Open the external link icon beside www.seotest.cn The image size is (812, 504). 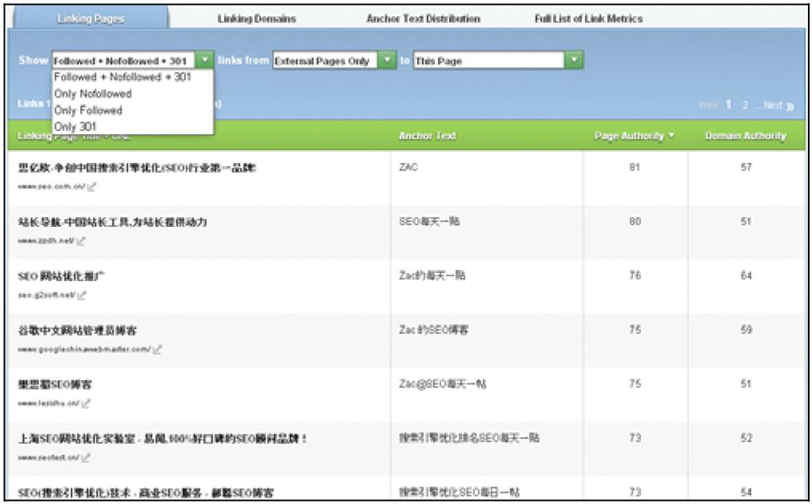(x=86, y=458)
